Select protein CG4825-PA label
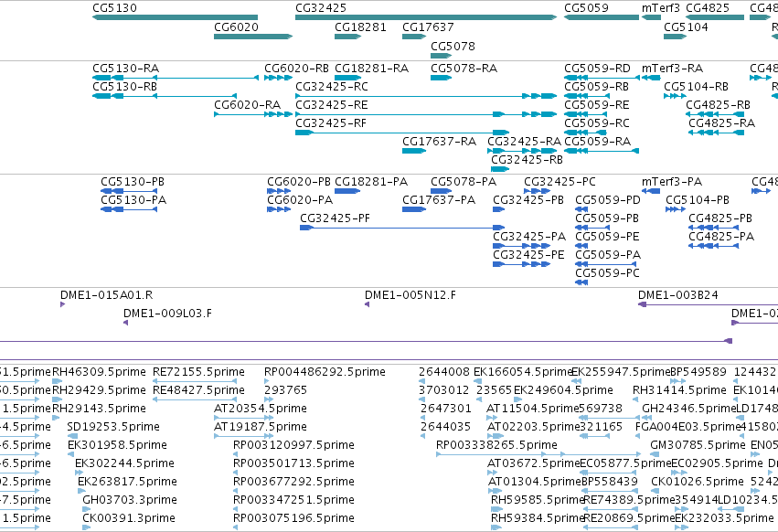Screen dimensions: 778x532 coord(721,238)
